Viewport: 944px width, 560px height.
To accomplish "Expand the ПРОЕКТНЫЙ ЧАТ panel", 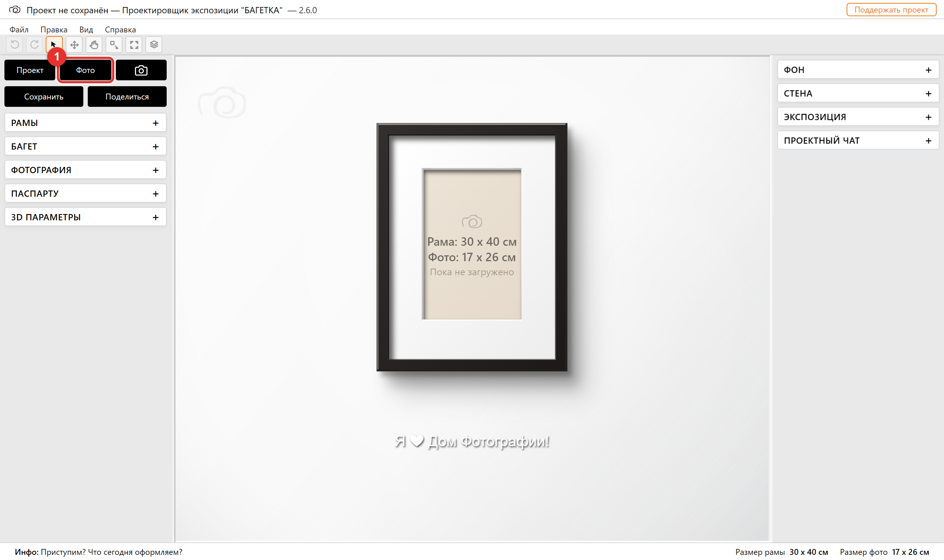I will pyautogui.click(x=858, y=140).
